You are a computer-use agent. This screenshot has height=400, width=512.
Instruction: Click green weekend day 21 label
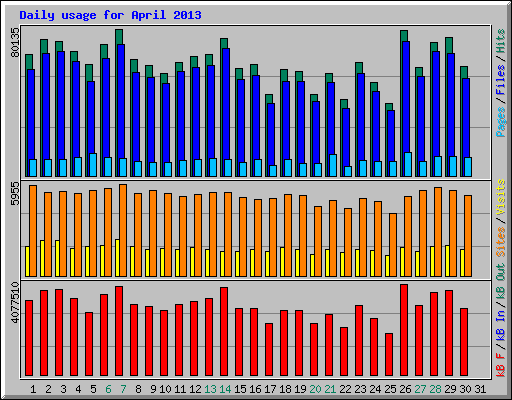click(330, 389)
